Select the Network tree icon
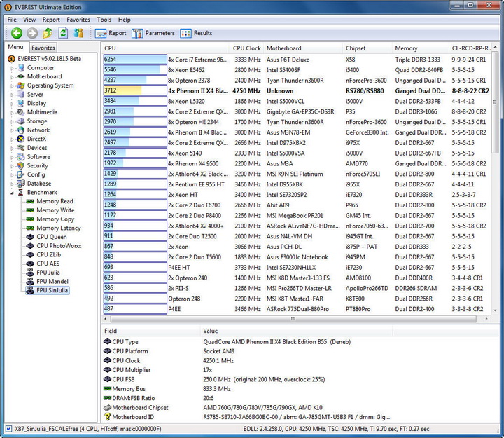Image resolution: width=504 pixels, height=438 pixels. coord(21,130)
